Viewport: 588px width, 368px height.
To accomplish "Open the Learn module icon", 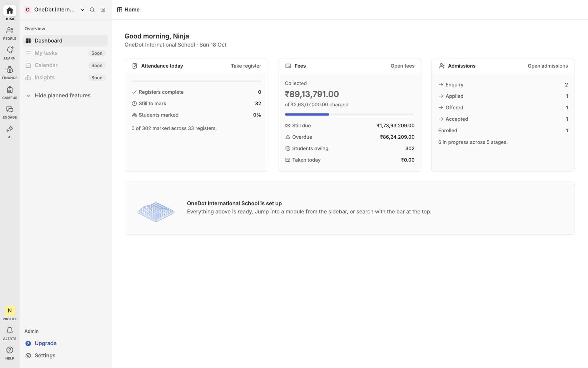I will (10, 53).
